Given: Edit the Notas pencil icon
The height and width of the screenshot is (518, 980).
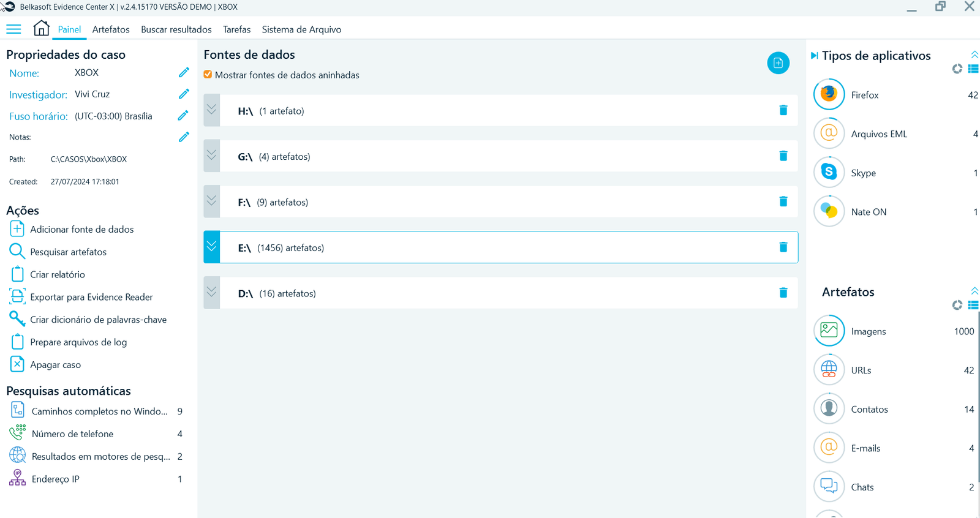Looking at the screenshot, I should [184, 137].
